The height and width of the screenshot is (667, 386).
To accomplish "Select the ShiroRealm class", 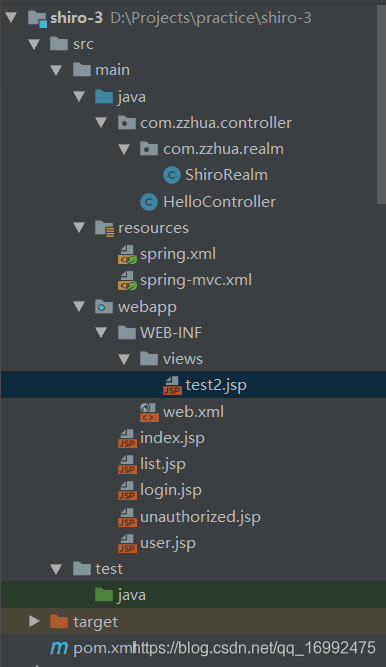I will (x=226, y=175).
